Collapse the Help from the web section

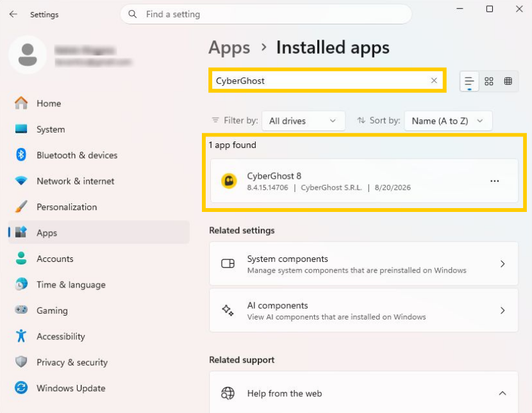[503, 393]
